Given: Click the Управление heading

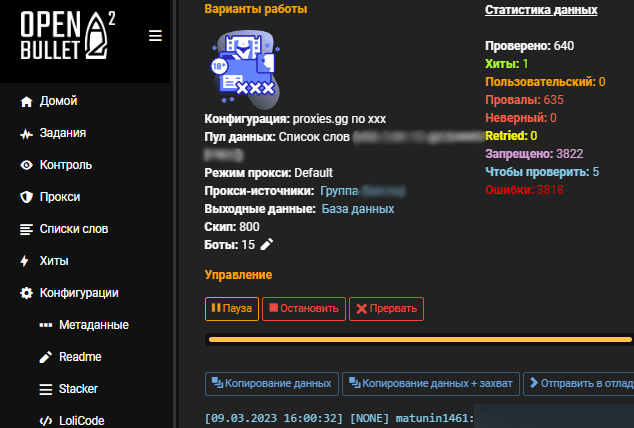Looking at the screenshot, I should pos(238,275).
